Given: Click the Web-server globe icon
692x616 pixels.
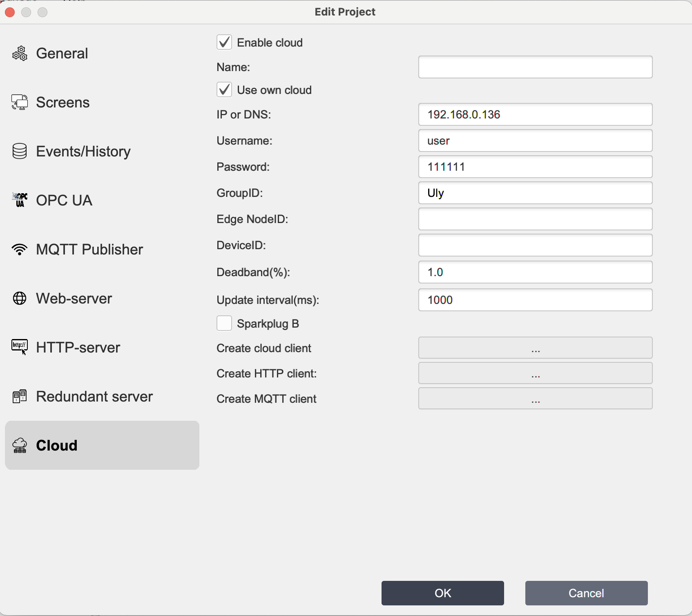Looking at the screenshot, I should click(x=20, y=299).
